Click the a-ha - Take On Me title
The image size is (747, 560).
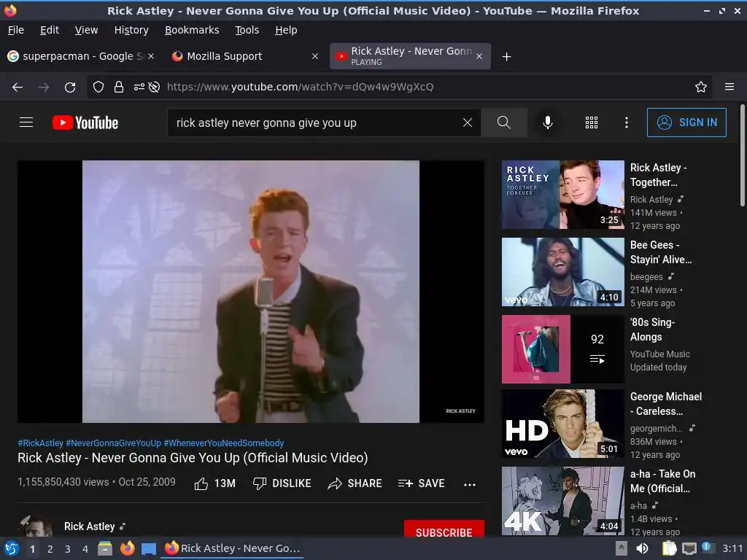coord(662,481)
